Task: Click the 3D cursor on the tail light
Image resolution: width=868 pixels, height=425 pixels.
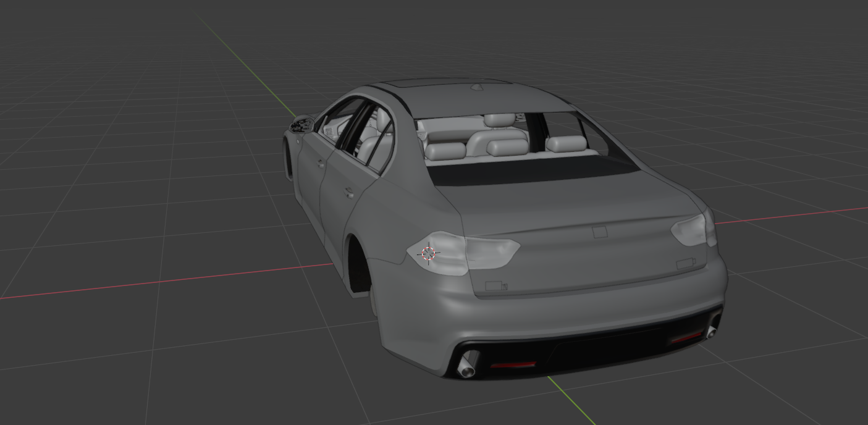Action: click(428, 253)
